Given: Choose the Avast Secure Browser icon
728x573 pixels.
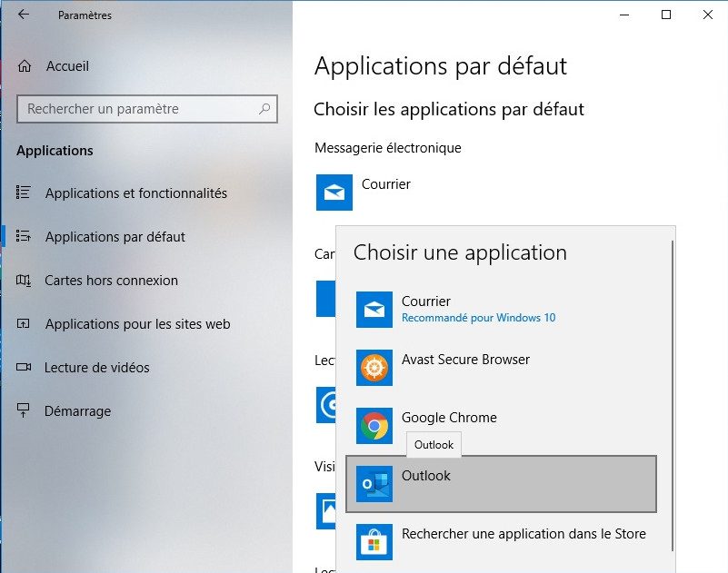Looking at the screenshot, I should [374, 368].
